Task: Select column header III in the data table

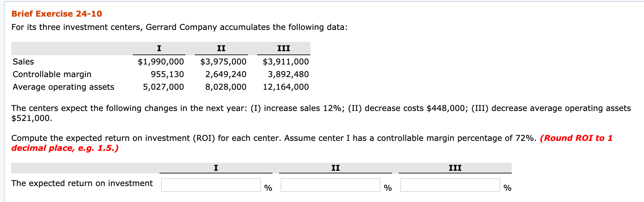Action: click(283, 48)
